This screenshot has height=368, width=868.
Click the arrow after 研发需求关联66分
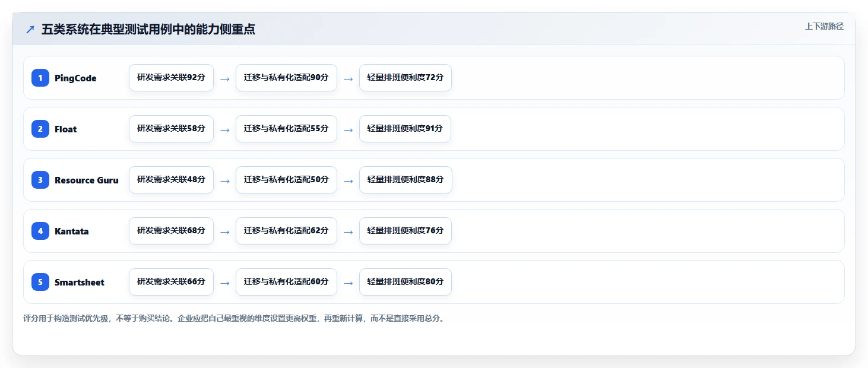pyautogui.click(x=224, y=283)
